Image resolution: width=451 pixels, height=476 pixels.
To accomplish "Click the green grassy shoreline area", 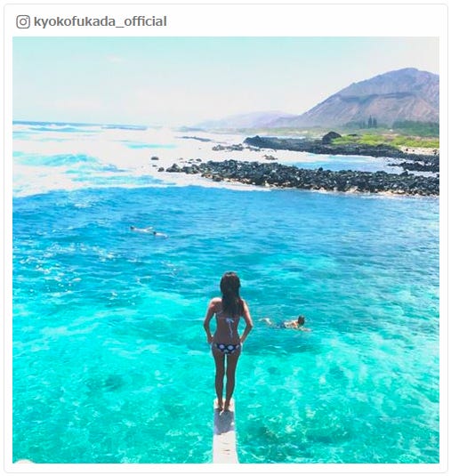I will [385, 141].
